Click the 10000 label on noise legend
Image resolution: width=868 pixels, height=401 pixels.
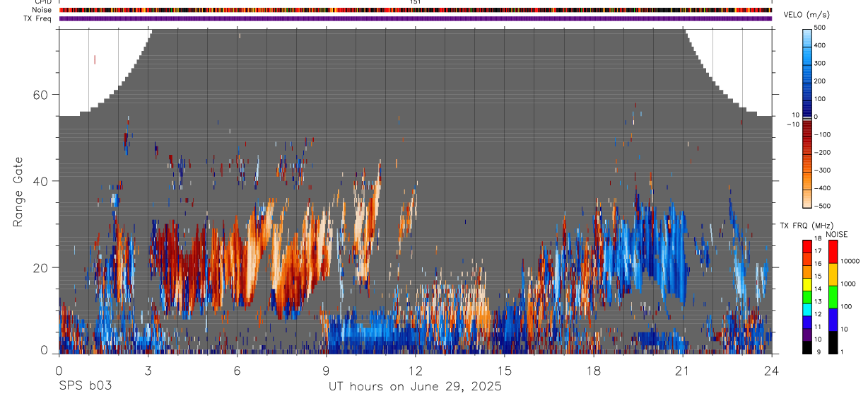pyautogui.click(x=850, y=260)
